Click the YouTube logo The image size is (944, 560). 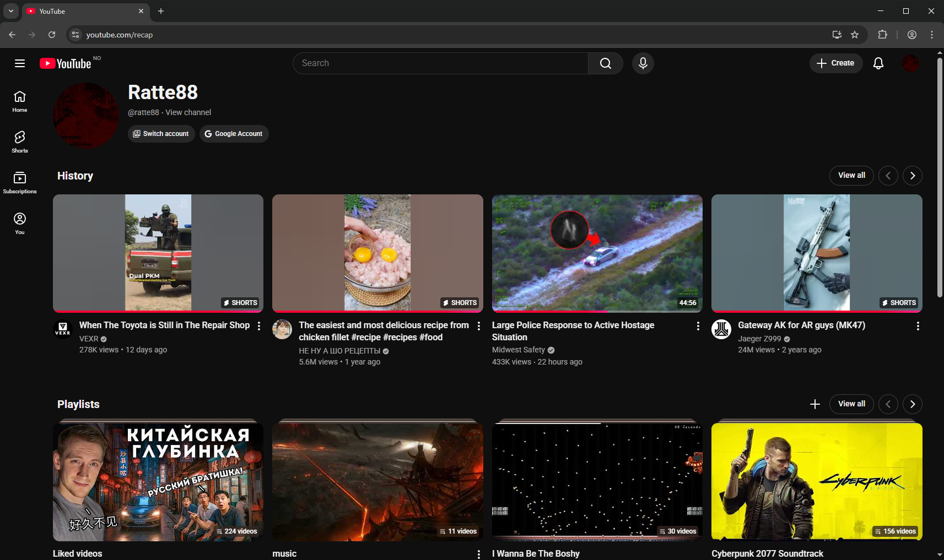pyautogui.click(x=66, y=64)
